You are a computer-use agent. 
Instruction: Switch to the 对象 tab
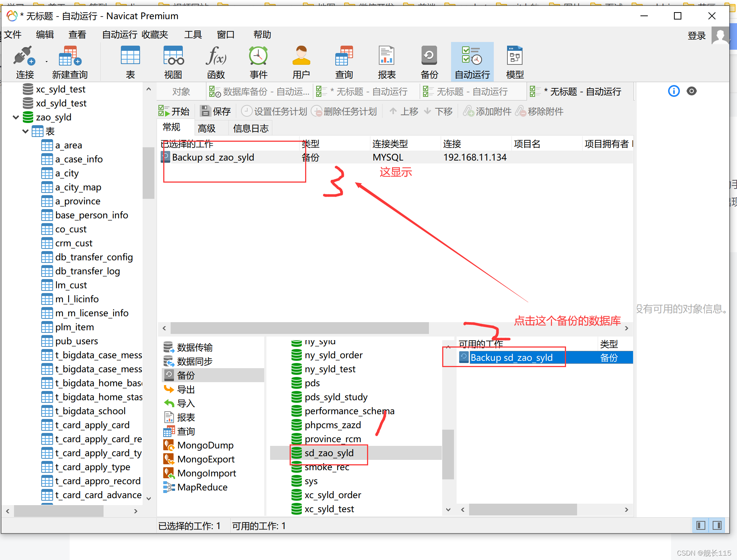[181, 91]
